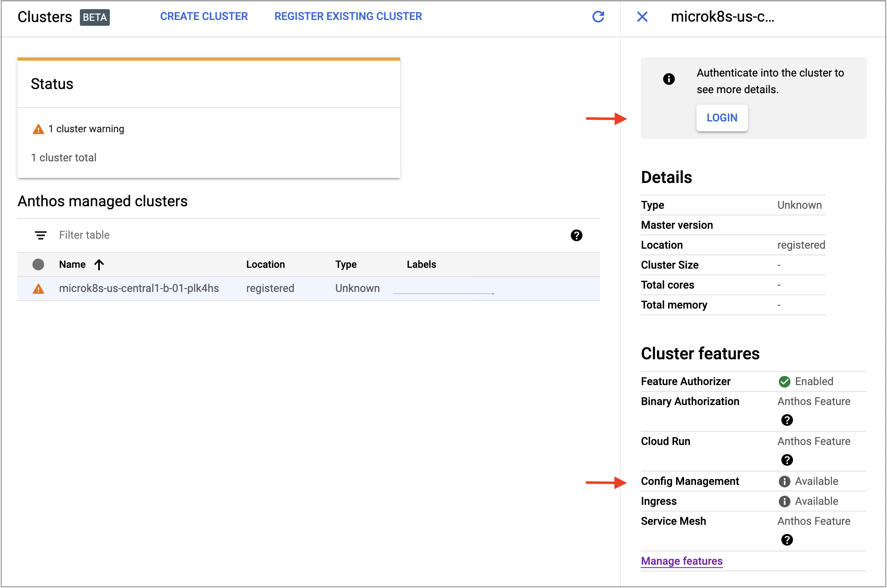Open the table help question mark icon
This screenshot has width=887, height=588.
coord(576,235)
